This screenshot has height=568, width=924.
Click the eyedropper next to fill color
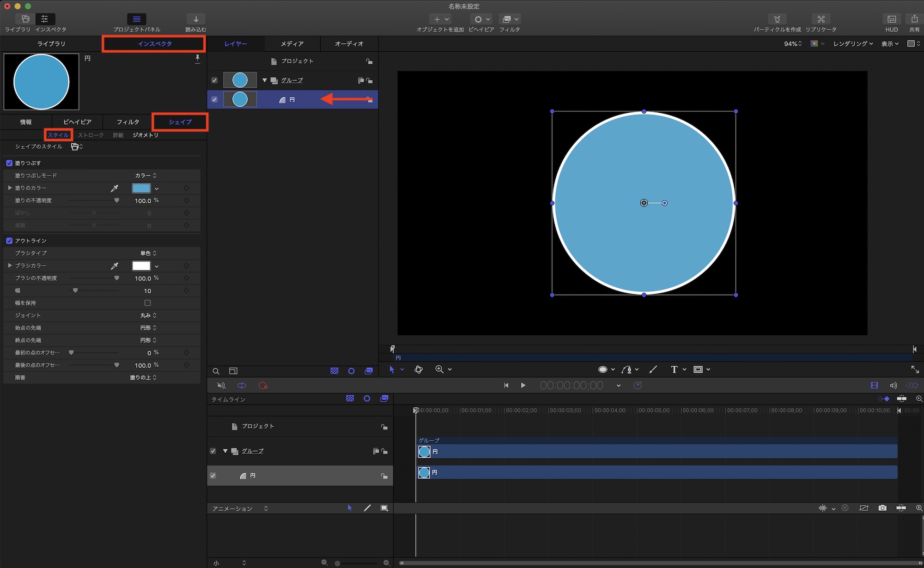pos(114,188)
